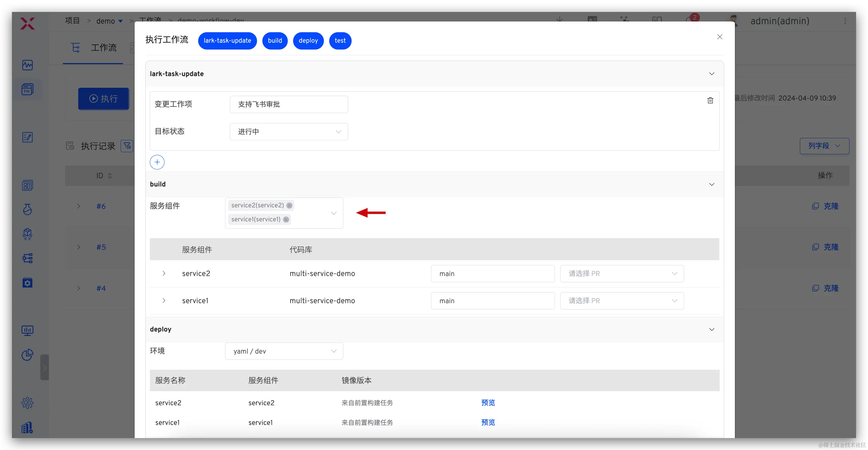Click the service1 branch input showing main

[492, 301]
